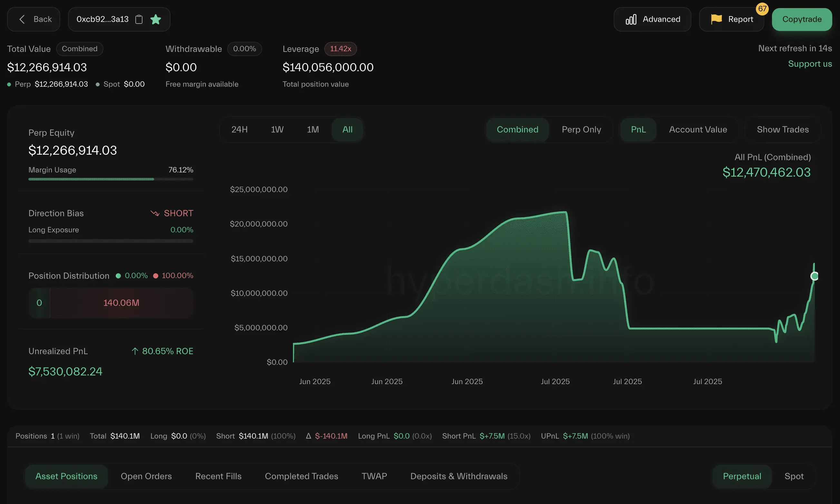Click the Back arrow button
The width and height of the screenshot is (840, 504).
point(34,19)
